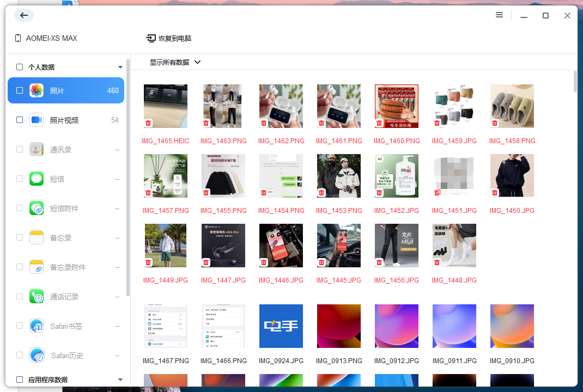583x392 pixels.
Task: Open the hamburger menu at top right
Action: coord(499,15)
